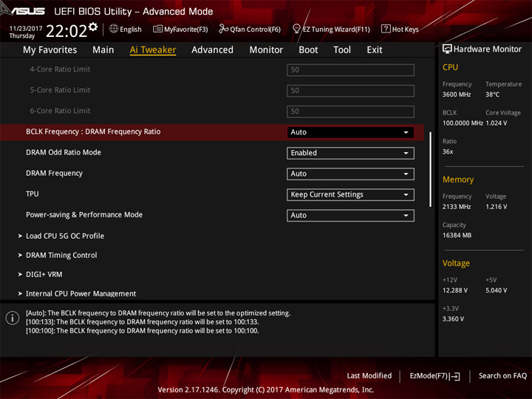This screenshot has height=399, width=532.
Task: Click Power-saving & Performance Mode label
Action: [x=84, y=215]
